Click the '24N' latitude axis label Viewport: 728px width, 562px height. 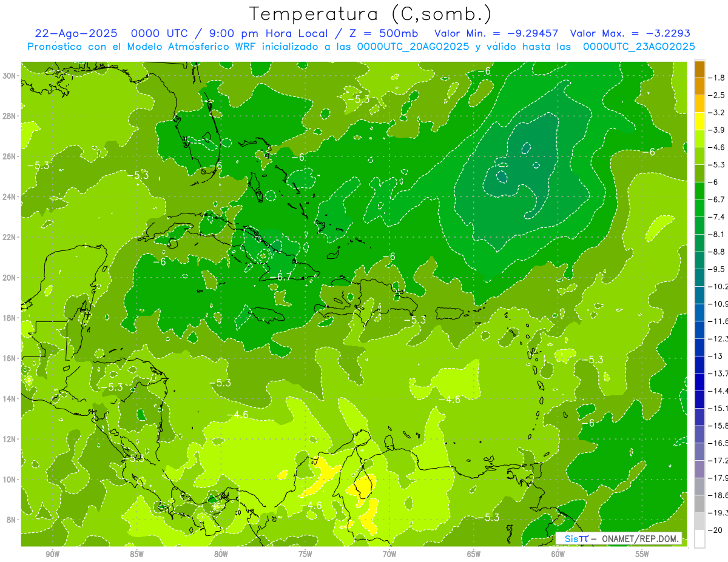coord(10,197)
